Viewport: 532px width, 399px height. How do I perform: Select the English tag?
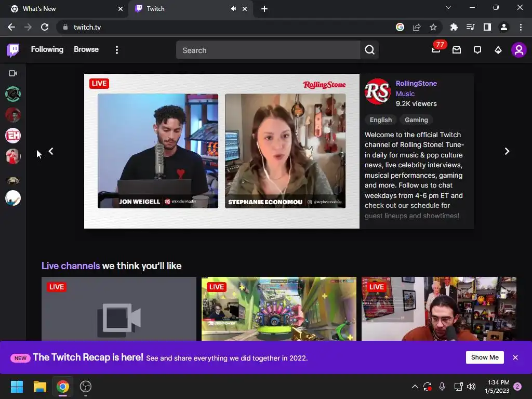pos(381,120)
